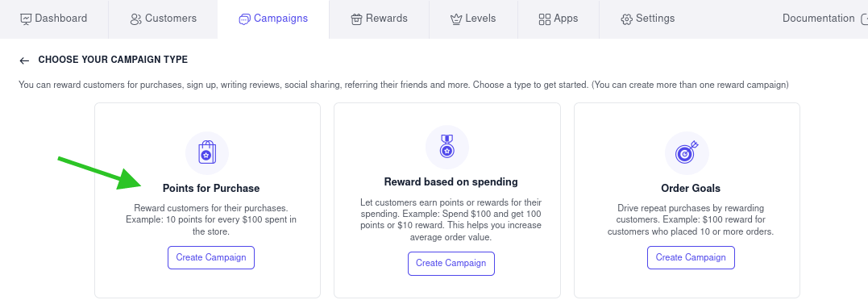Screen dimensions: 868x300
Task: Click the Order Goals card heading
Action: coord(691,188)
